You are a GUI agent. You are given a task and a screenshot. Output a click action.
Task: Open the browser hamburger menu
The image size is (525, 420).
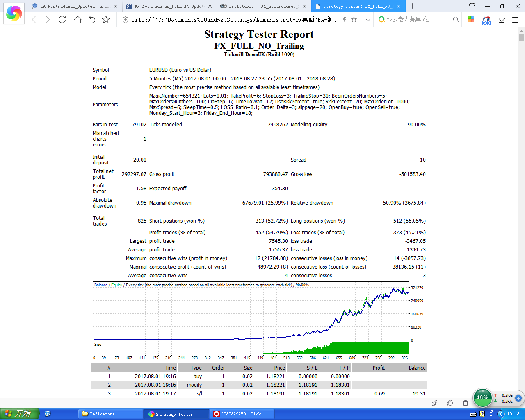(516, 19)
